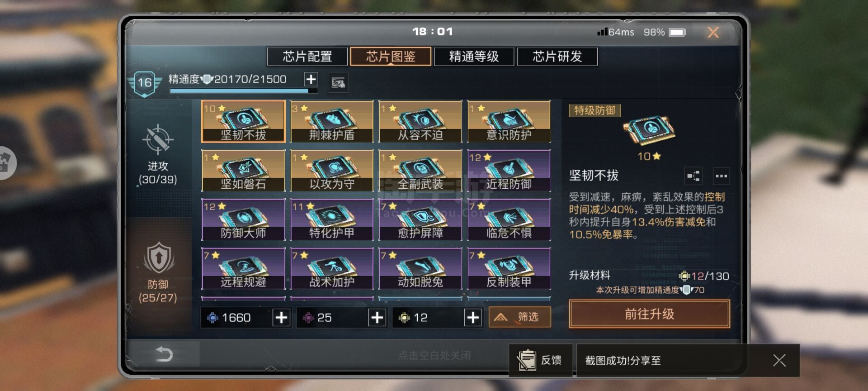This screenshot has width=868, height=391.
Task: Click the mastery info icon beside plus
Action: (x=338, y=83)
